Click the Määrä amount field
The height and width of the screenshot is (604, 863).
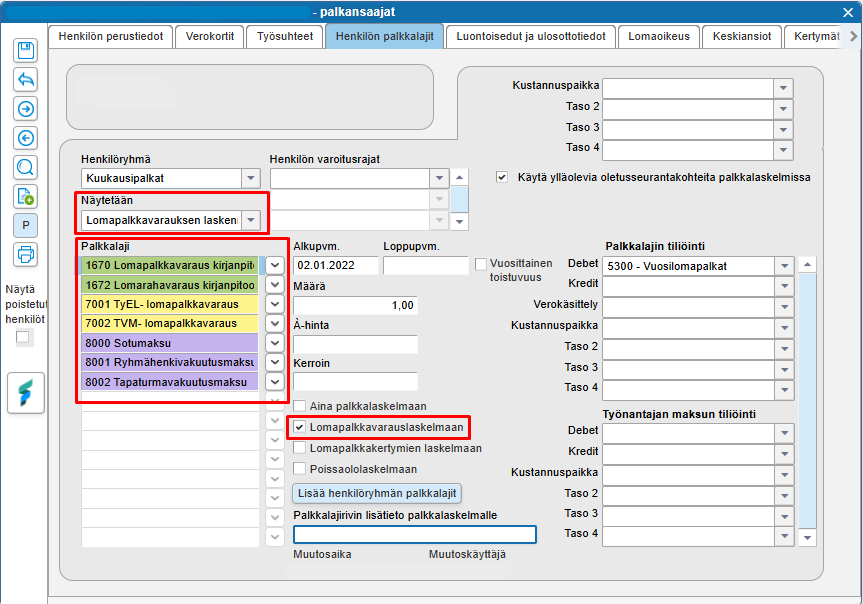tap(355, 305)
